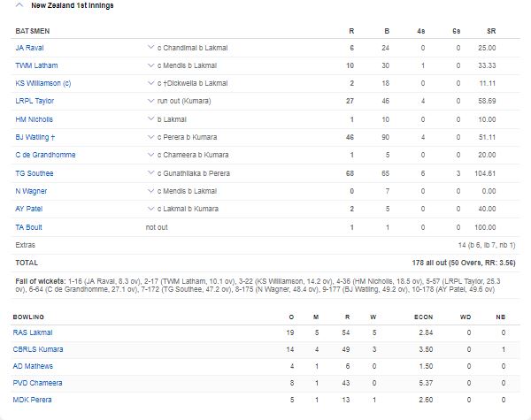Expand JA Raval's dismissal details chevron
The image size is (531, 420).
coord(150,47)
